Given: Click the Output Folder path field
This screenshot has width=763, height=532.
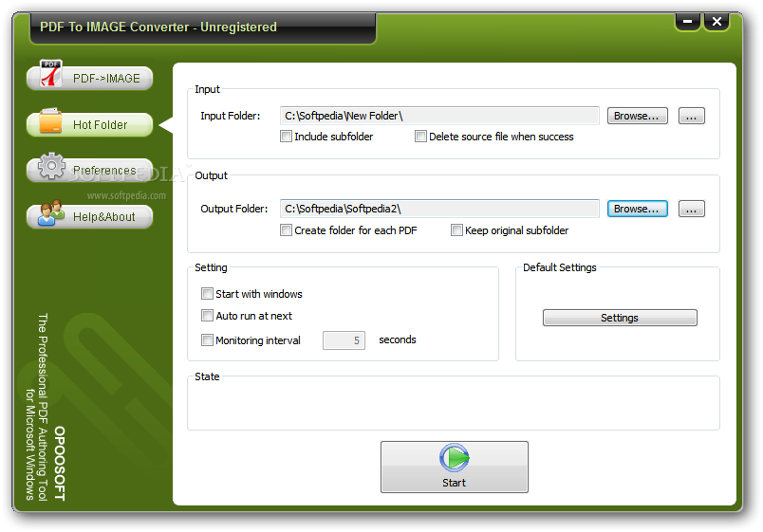Looking at the screenshot, I should (439, 209).
